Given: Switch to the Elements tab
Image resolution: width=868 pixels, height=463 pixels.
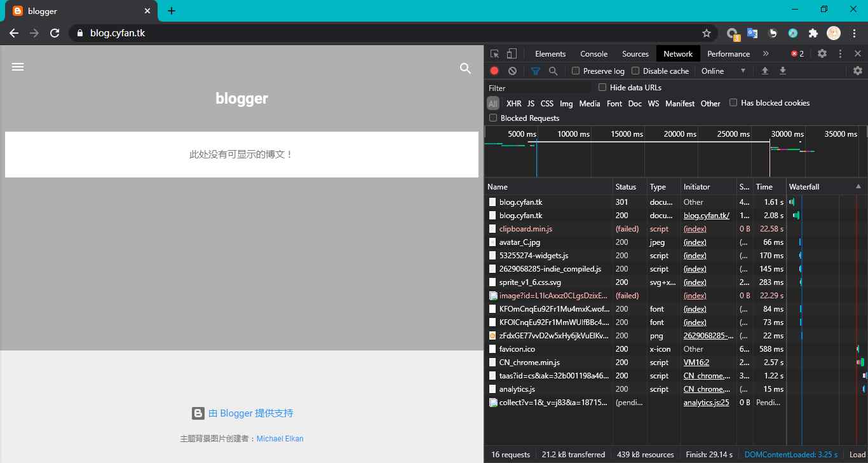Looking at the screenshot, I should 550,54.
